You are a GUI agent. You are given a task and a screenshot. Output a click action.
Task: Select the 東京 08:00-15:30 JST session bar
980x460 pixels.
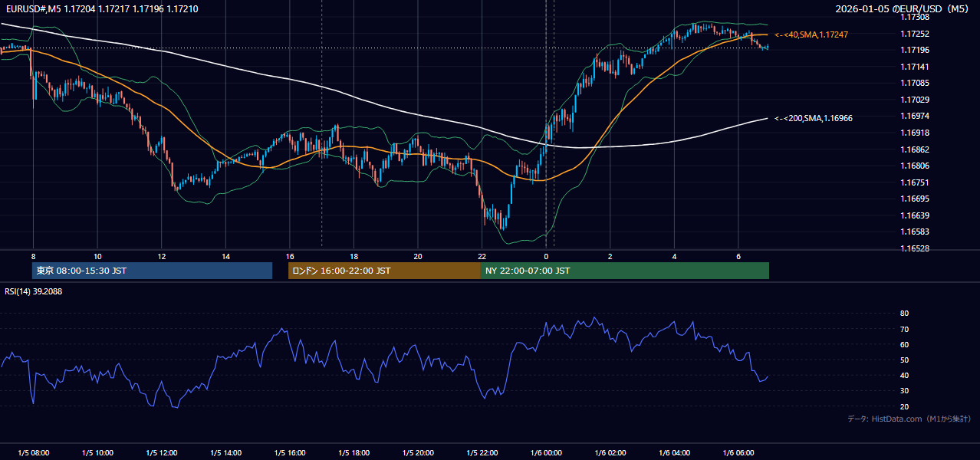152,271
